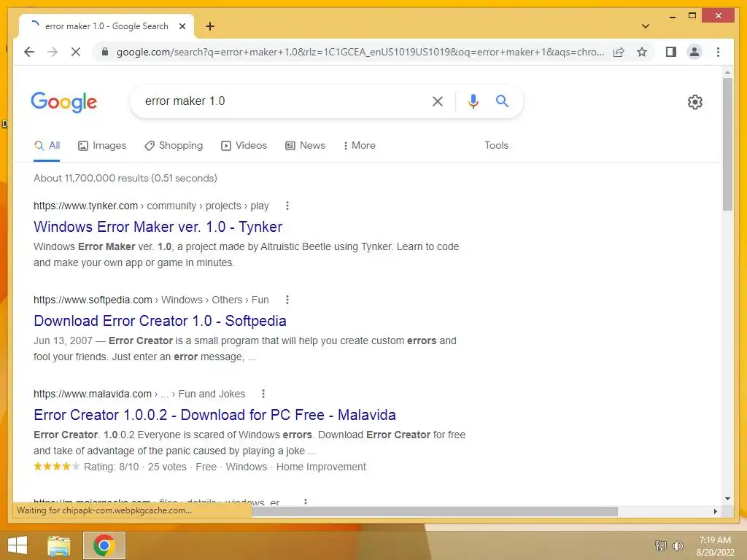The image size is (747, 560).
Task: Stop loading the page
Action: tap(76, 52)
